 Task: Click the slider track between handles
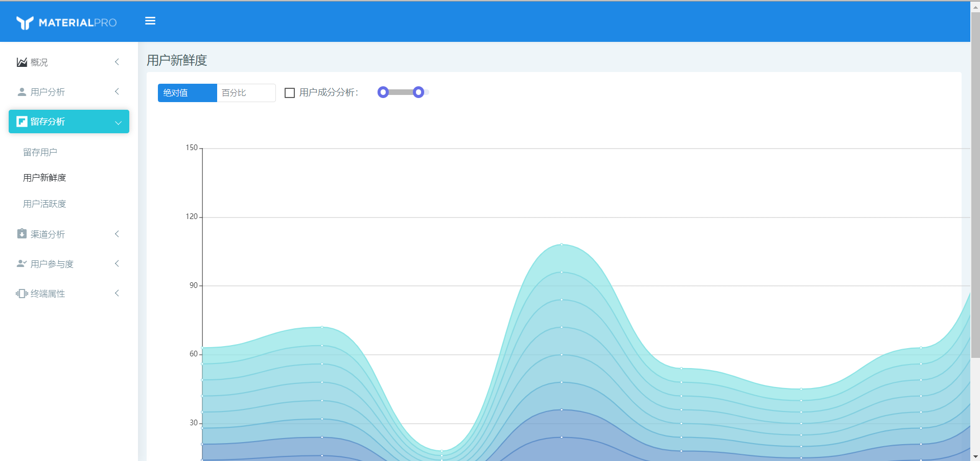pyautogui.click(x=401, y=92)
